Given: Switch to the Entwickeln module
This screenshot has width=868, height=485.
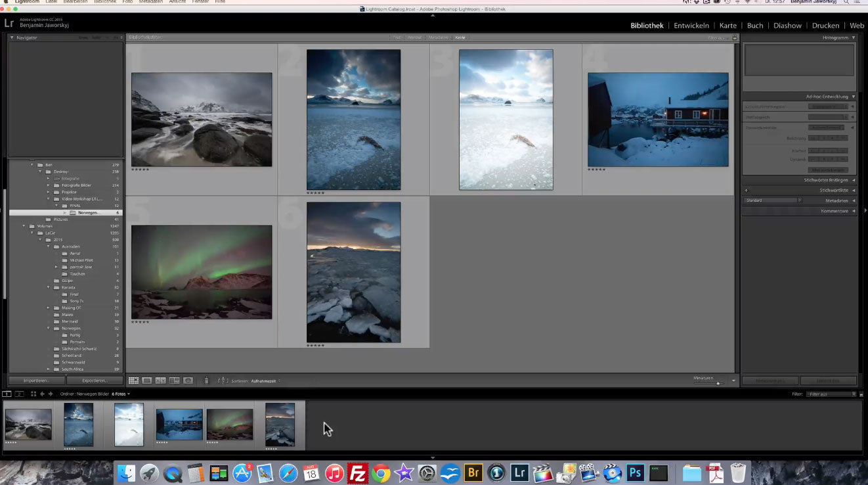Looking at the screenshot, I should click(x=691, y=26).
